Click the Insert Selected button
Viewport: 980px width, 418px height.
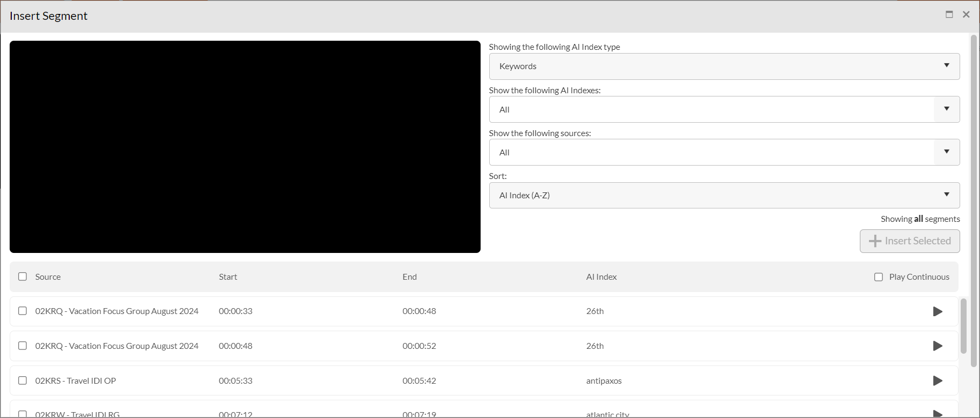910,241
